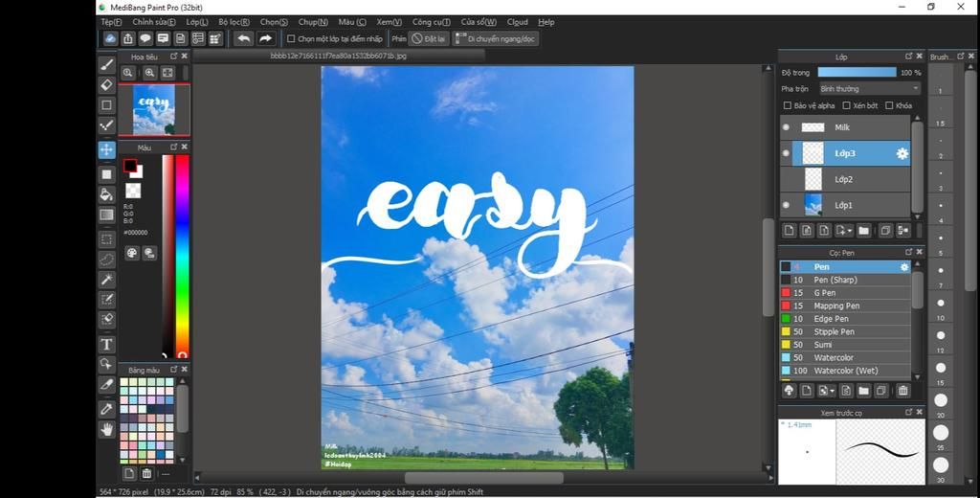Add new color to Bảng màu palette

pyautogui.click(x=129, y=473)
